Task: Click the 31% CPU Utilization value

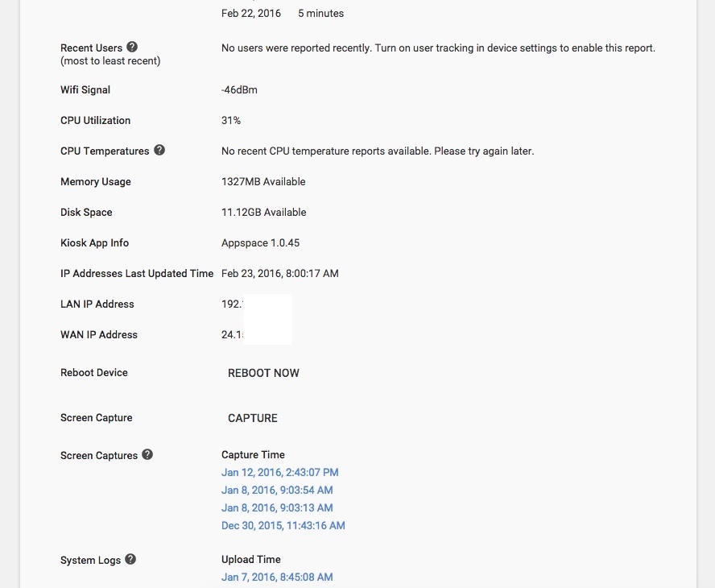Action: (x=231, y=121)
